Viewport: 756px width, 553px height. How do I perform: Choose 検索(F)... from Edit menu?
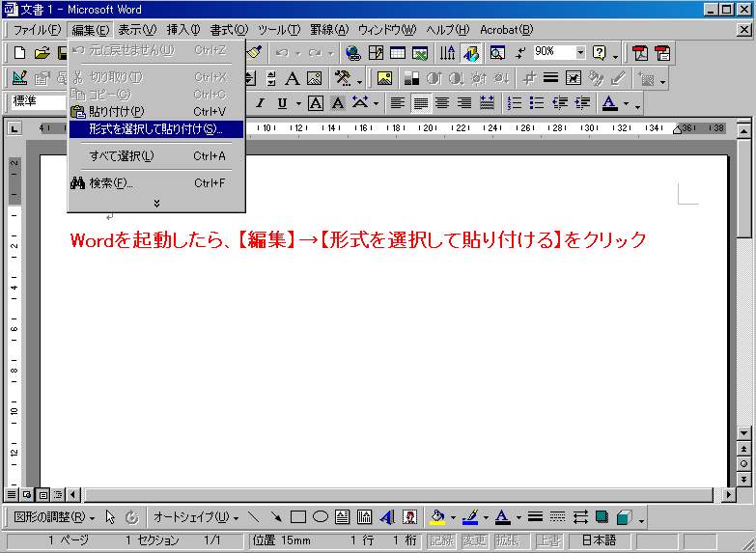pos(156,183)
